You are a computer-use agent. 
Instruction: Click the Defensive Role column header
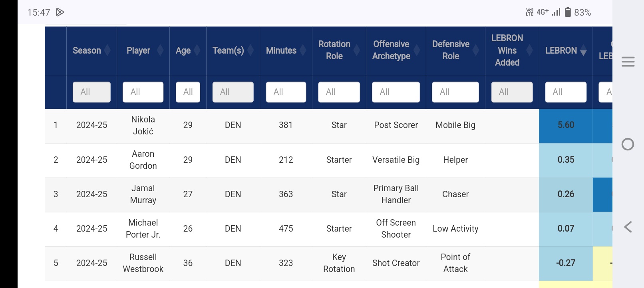[x=451, y=50]
